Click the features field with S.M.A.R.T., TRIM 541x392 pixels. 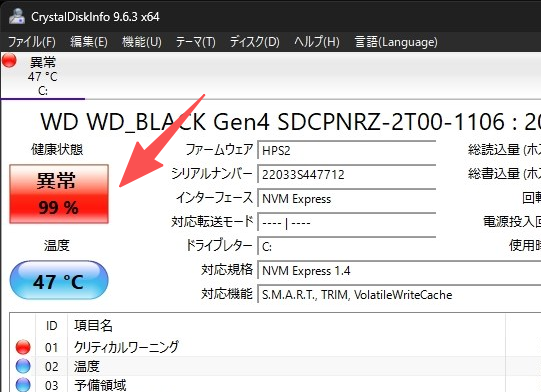click(399, 295)
